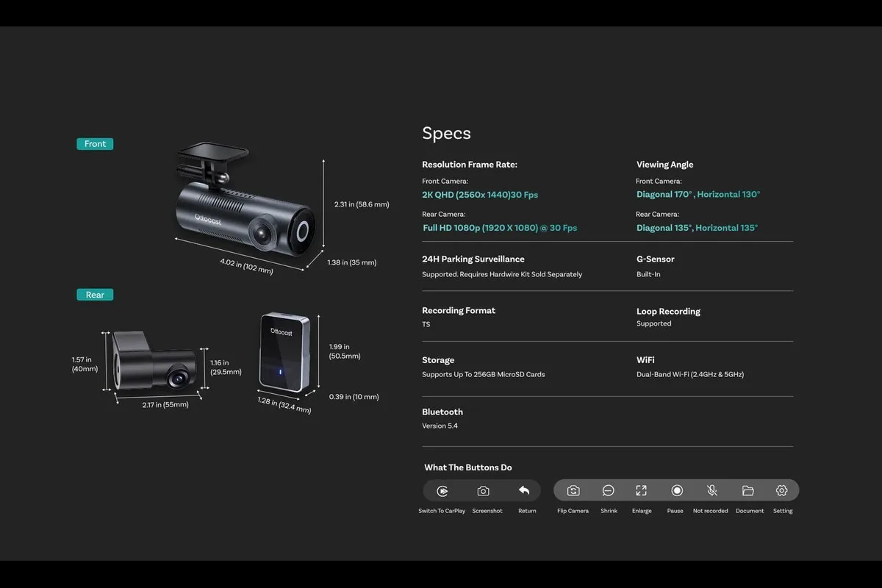Click 'Diagonal 170°, Horizontal 130°' text
The image size is (882, 588).
coord(698,195)
